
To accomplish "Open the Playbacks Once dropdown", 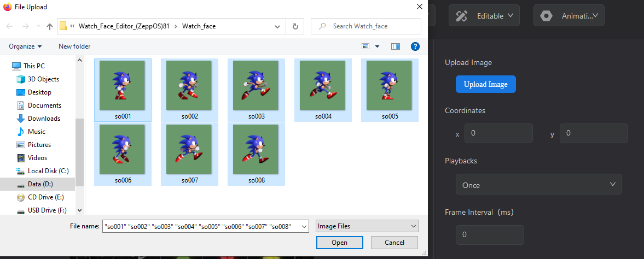I will click(538, 184).
